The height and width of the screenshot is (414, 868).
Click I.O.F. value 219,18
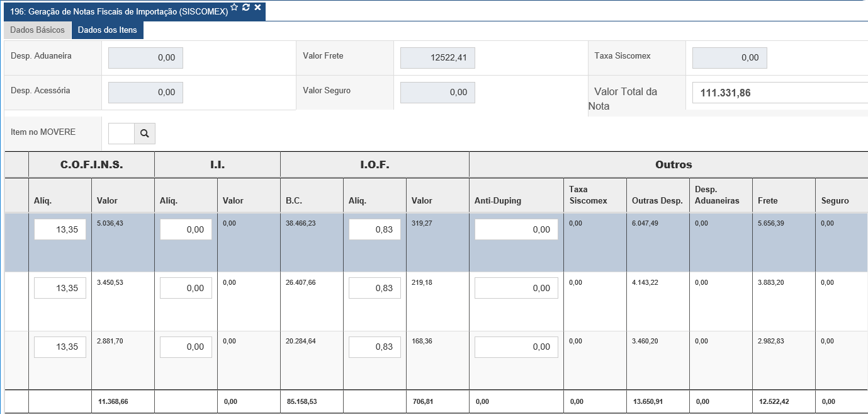[x=421, y=282]
